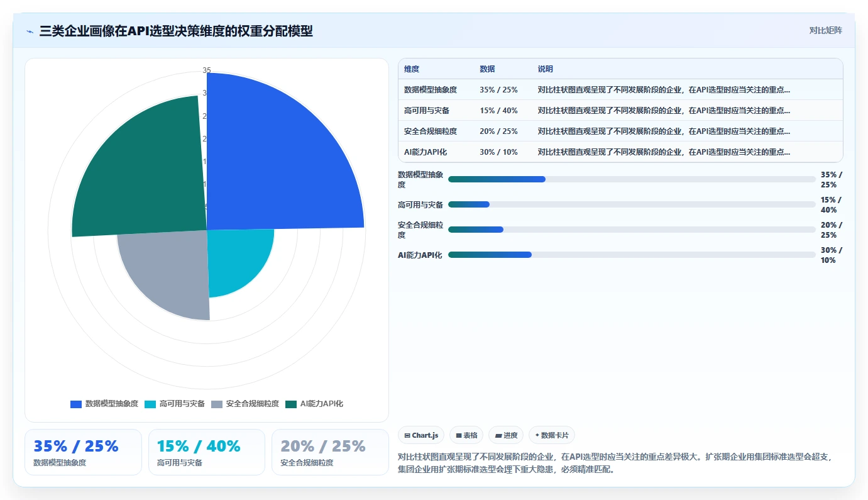The width and height of the screenshot is (868, 500).
Task: Click table value 35% / 25%
Action: pyautogui.click(x=498, y=90)
